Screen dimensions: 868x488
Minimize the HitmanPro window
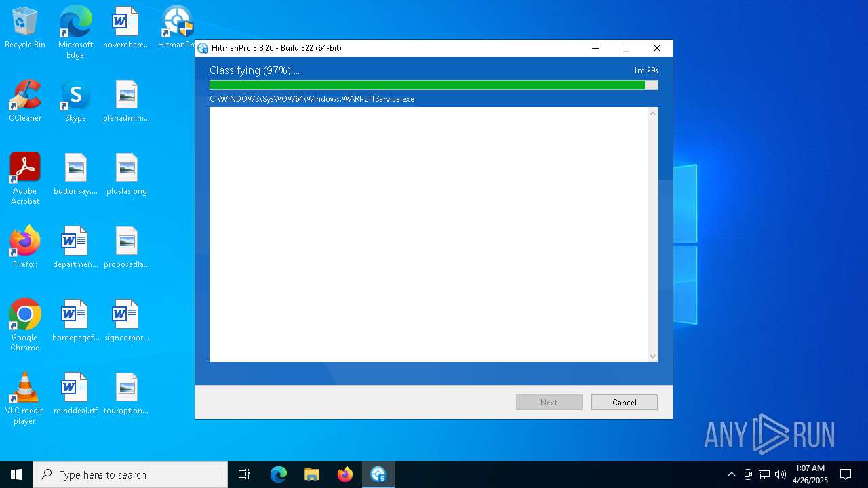pyautogui.click(x=595, y=48)
